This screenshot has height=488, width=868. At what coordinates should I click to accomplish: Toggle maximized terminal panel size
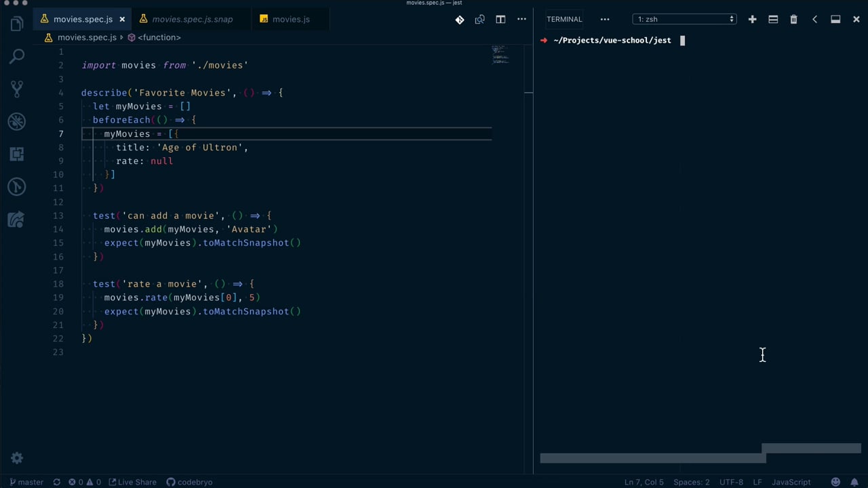coord(835,20)
